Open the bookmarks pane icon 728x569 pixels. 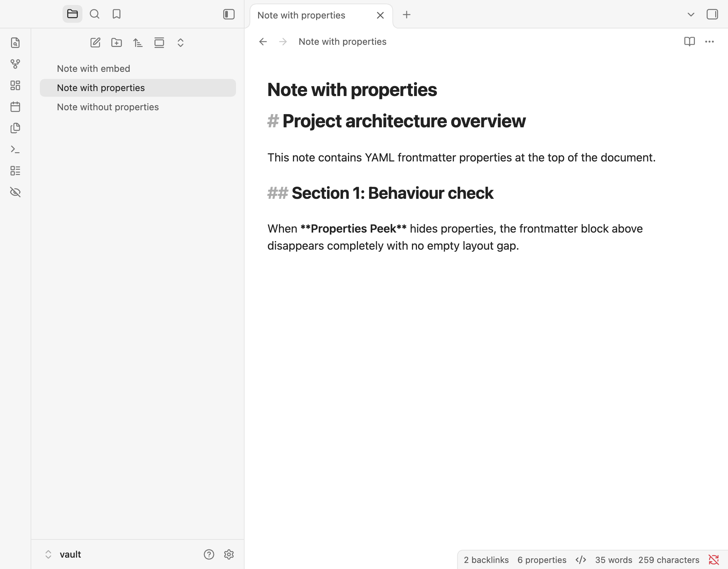117,14
